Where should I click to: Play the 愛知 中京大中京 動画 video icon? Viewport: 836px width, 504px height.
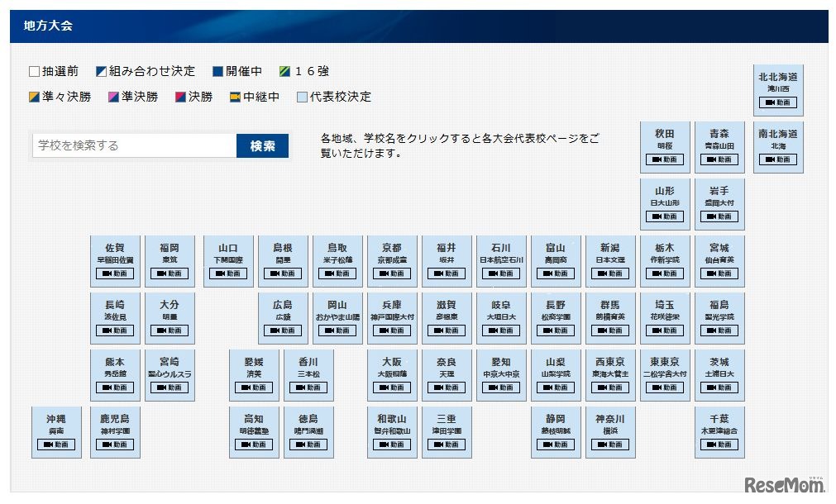(500, 388)
